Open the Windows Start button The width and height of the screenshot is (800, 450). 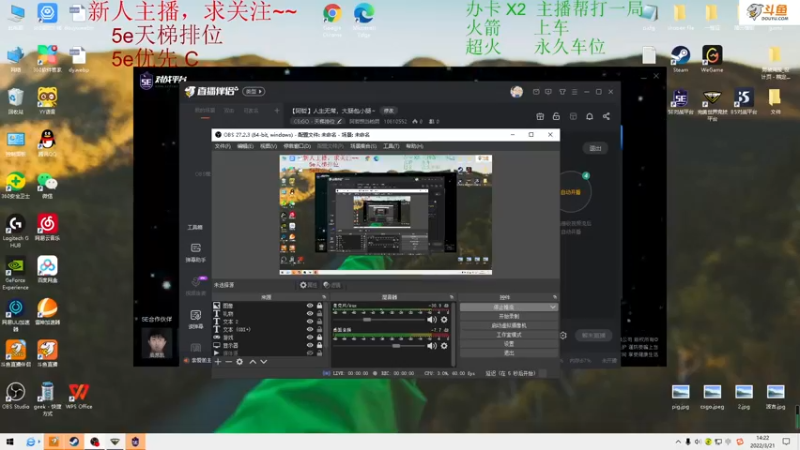[x=10, y=442]
